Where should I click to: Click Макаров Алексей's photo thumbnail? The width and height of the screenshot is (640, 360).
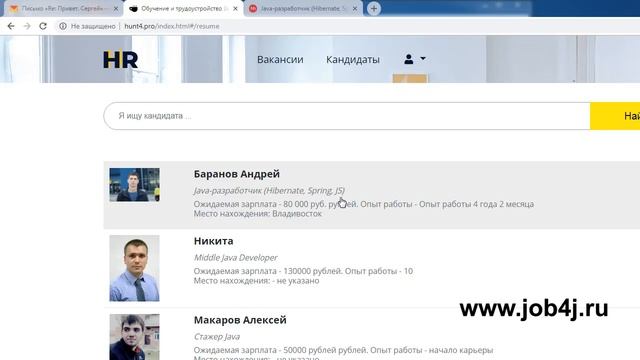pos(134,337)
